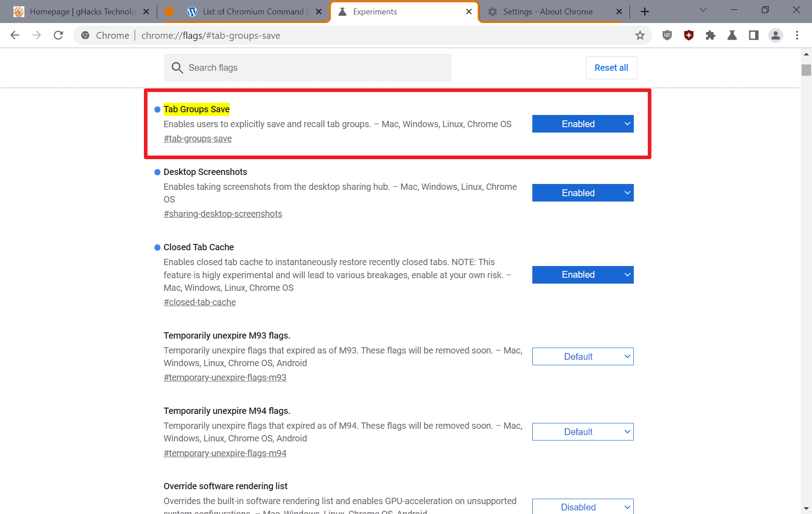This screenshot has width=812, height=514.
Task: Open the #tab-groups-save anchor link
Action: (198, 138)
